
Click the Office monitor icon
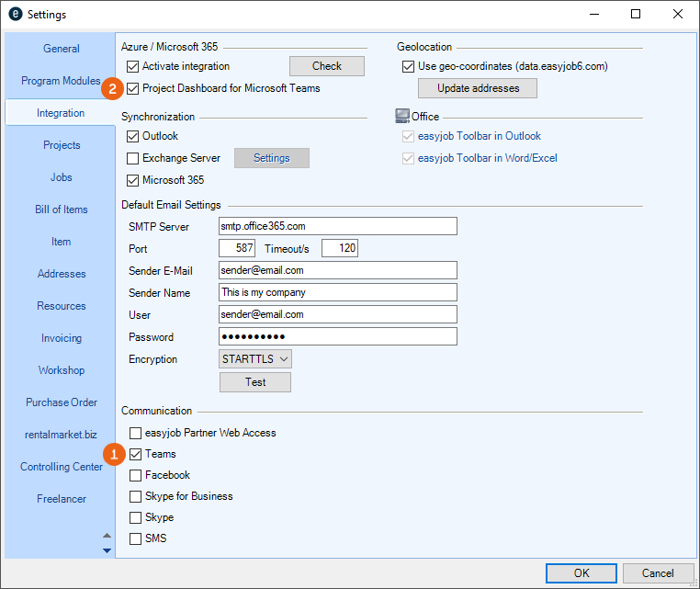click(x=402, y=116)
